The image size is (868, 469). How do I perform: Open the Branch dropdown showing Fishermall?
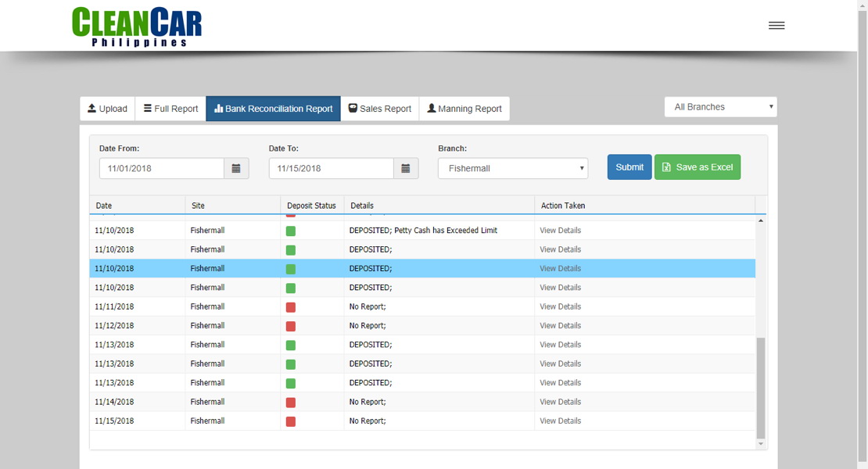tap(512, 167)
